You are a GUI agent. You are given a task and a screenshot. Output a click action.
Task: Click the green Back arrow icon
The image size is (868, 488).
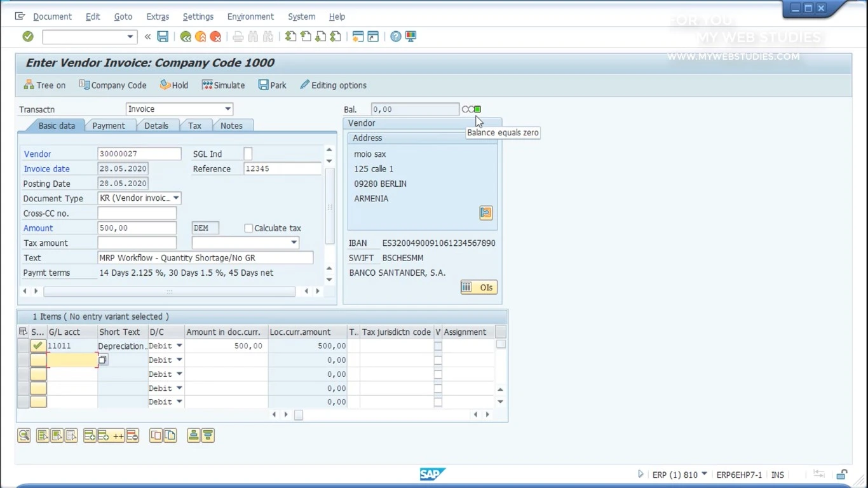pos(186,37)
